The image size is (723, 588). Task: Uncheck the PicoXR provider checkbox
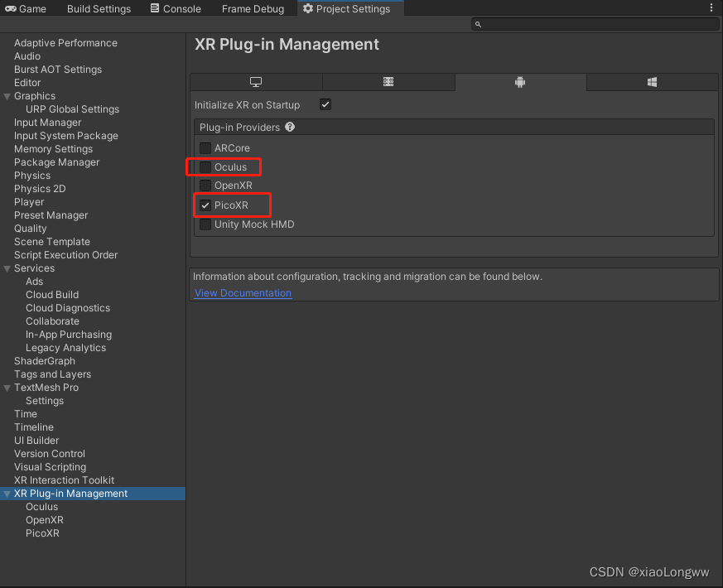coord(205,205)
